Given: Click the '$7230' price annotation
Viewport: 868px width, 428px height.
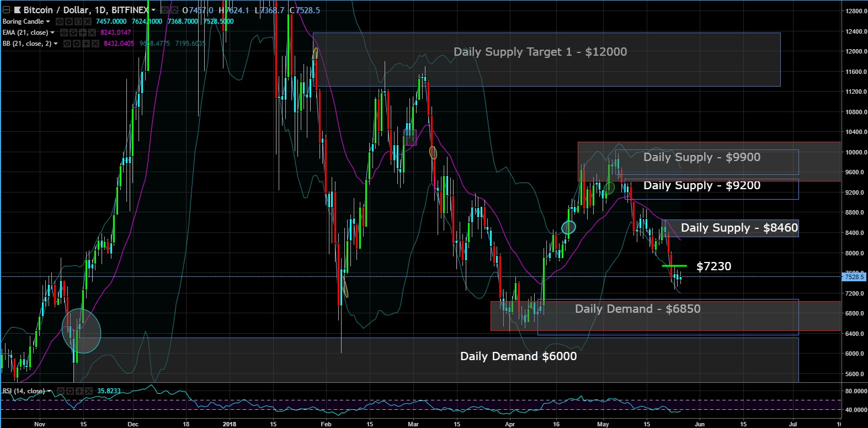Looking at the screenshot, I should click(x=714, y=266).
